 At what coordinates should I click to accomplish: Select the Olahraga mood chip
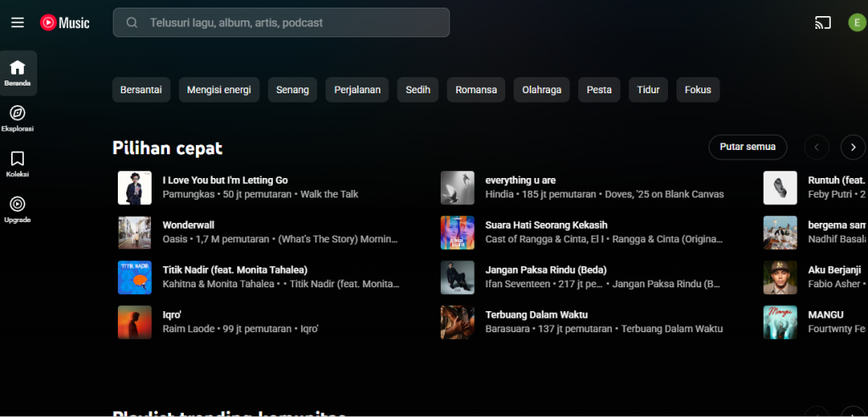[542, 90]
